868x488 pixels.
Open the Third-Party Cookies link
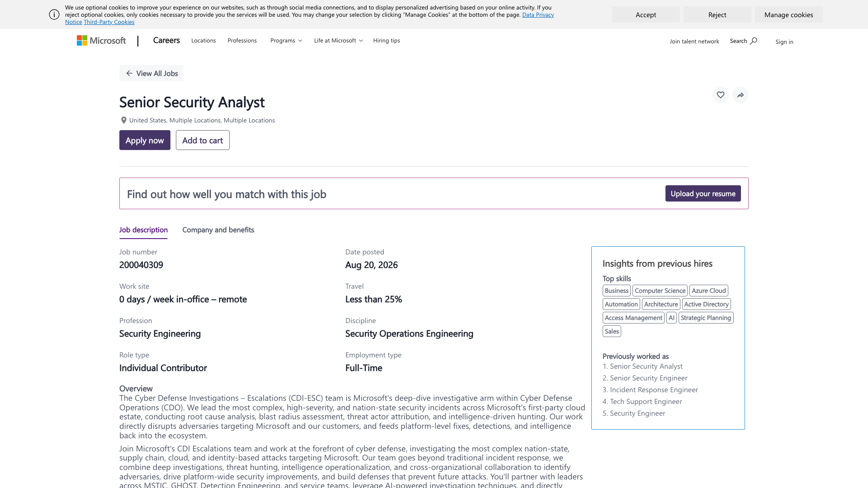[109, 22]
